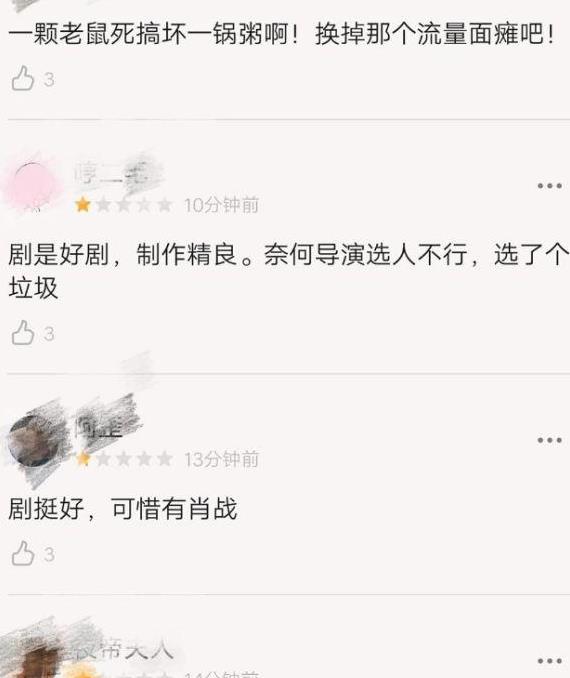The width and height of the screenshot is (570, 678).
Task: Tap thumbs-up under the 剧是好剧 review
Action: [22, 333]
